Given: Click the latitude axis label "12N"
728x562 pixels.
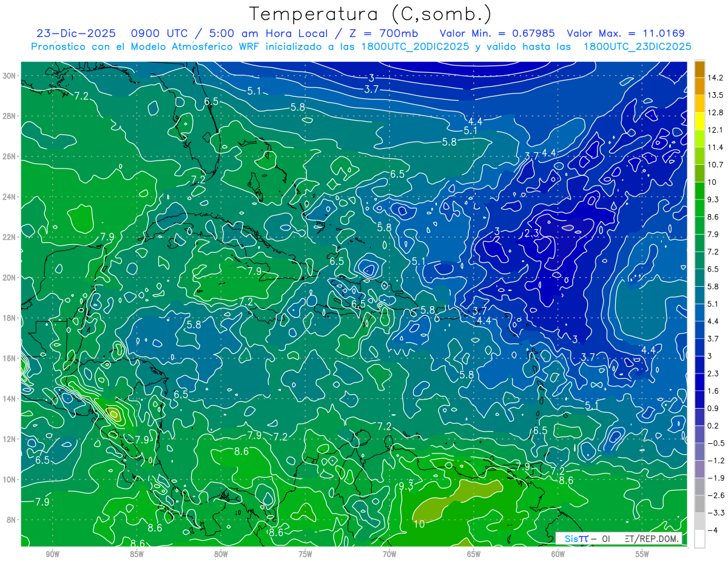Looking at the screenshot, I should coord(10,439).
